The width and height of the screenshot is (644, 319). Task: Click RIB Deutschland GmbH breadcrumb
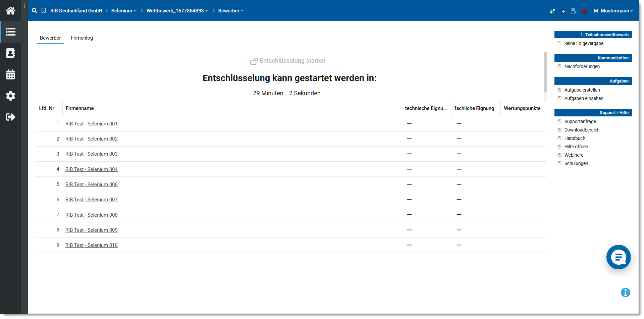coord(76,11)
